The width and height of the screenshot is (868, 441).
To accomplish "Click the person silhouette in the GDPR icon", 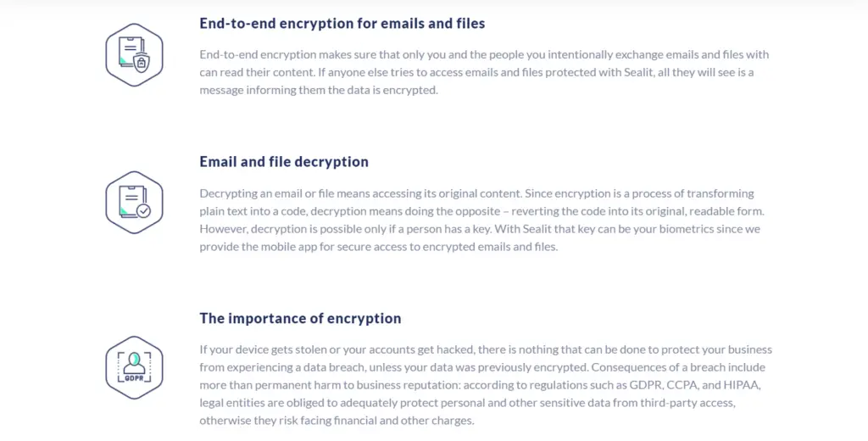I will click(134, 361).
